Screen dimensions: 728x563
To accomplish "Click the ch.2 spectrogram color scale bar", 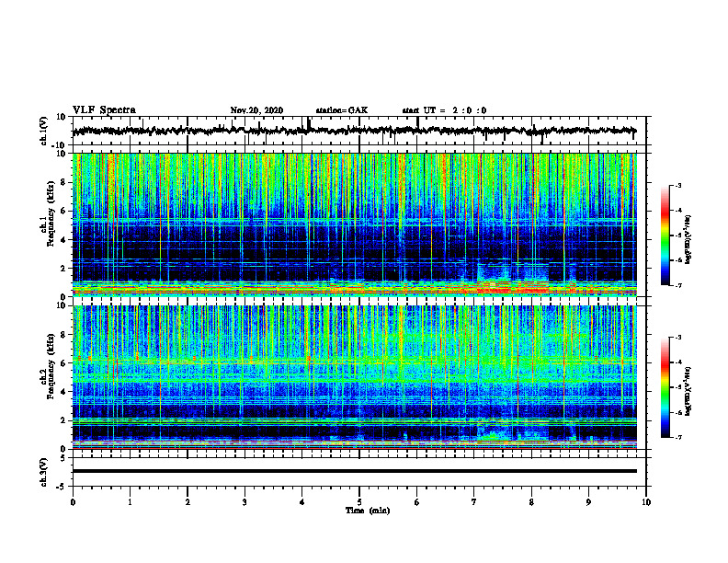I will [x=665, y=387].
